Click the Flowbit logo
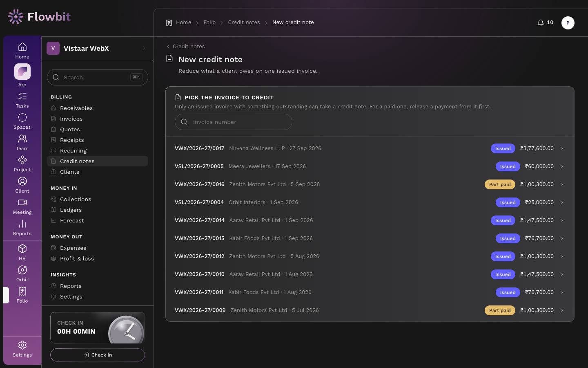The width and height of the screenshot is (588, 368). click(x=39, y=17)
